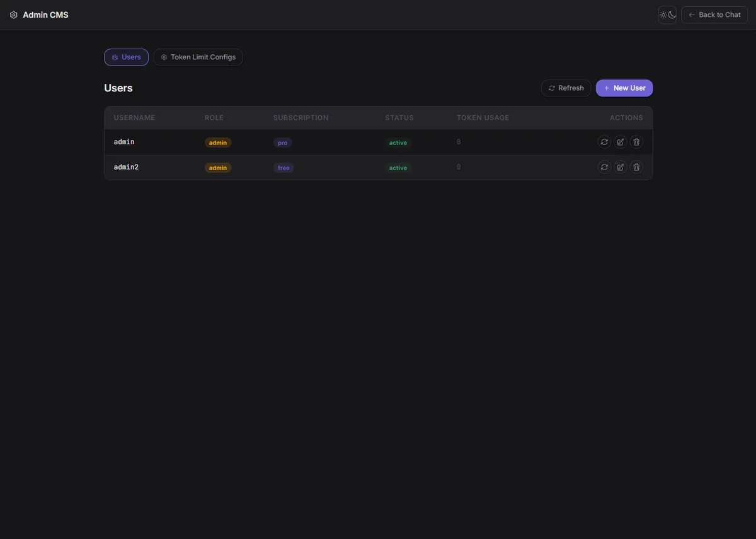The image size is (756, 539).
Task: Open the Token Limit Configs tab
Action: coord(198,57)
